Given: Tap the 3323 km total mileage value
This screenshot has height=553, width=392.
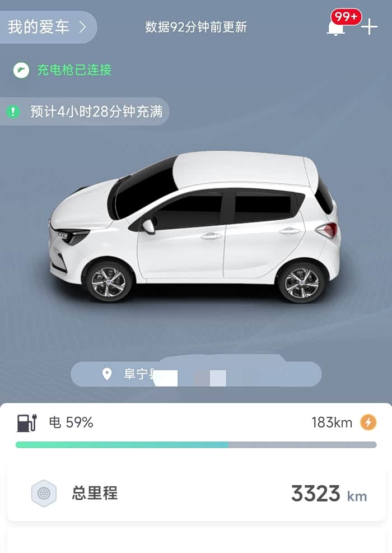Looking at the screenshot, I should (329, 494).
